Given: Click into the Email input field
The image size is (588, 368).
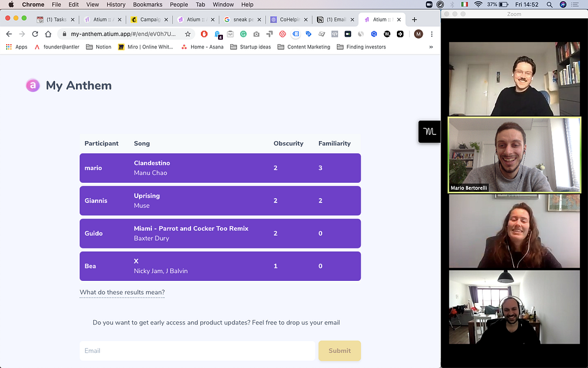Looking at the screenshot, I should 197,351.
